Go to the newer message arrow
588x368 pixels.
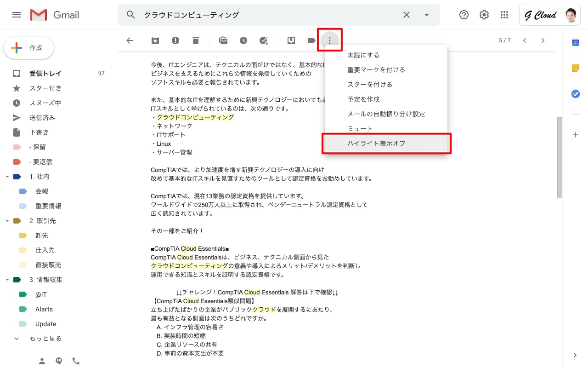(525, 40)
